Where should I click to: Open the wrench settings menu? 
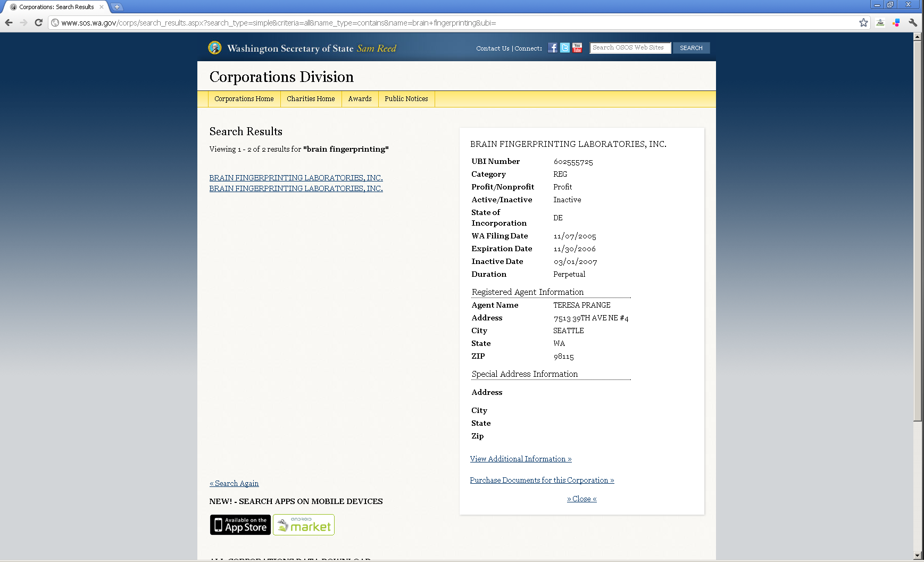tap(913, 22)
